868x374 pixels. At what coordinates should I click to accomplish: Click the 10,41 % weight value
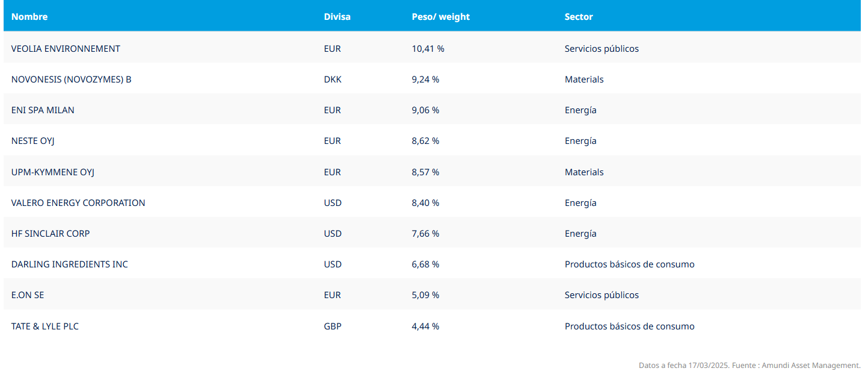tap(428, 49)
